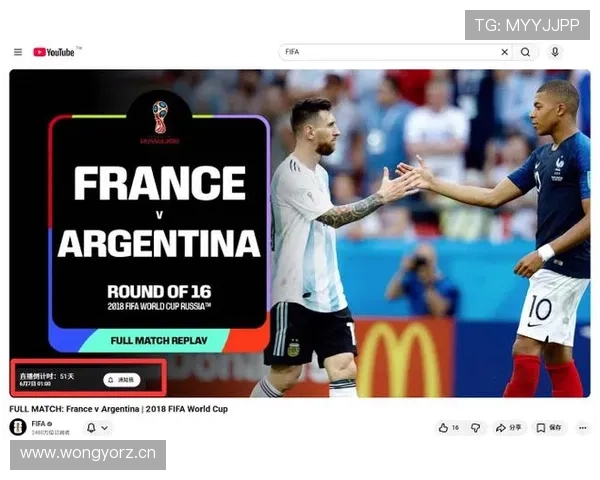Expand the chevron beside the bell
The width and height of the screenshot is (600, 480).
(x=104, y=428)
